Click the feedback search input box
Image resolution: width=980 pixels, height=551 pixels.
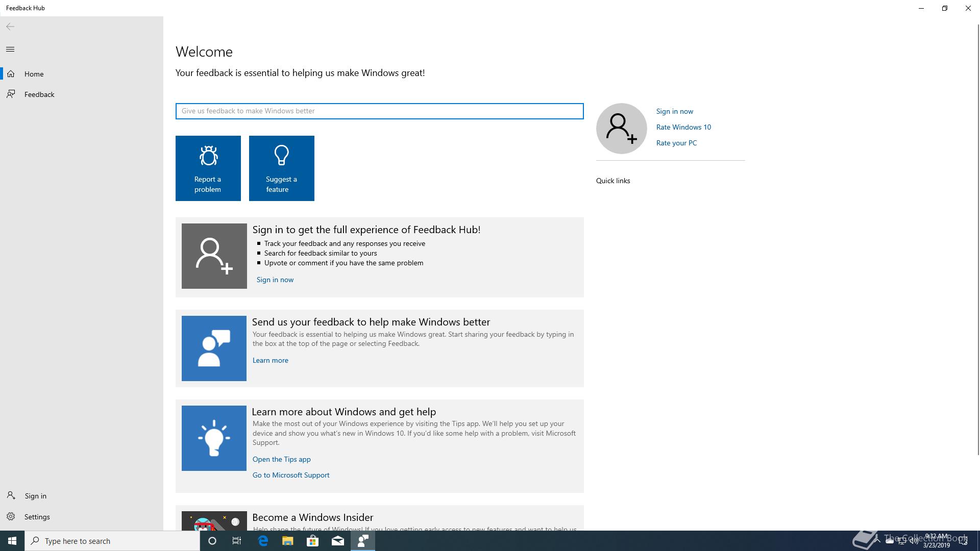click(379, 111)
